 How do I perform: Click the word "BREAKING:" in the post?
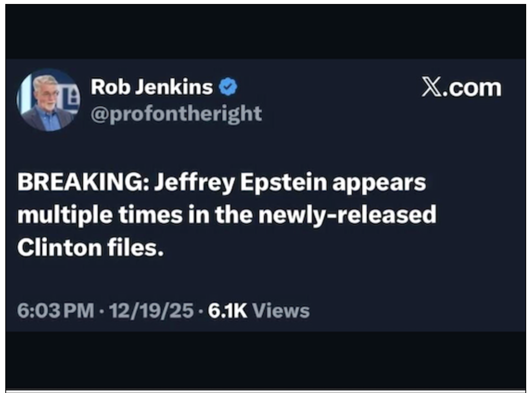point(83,182)
